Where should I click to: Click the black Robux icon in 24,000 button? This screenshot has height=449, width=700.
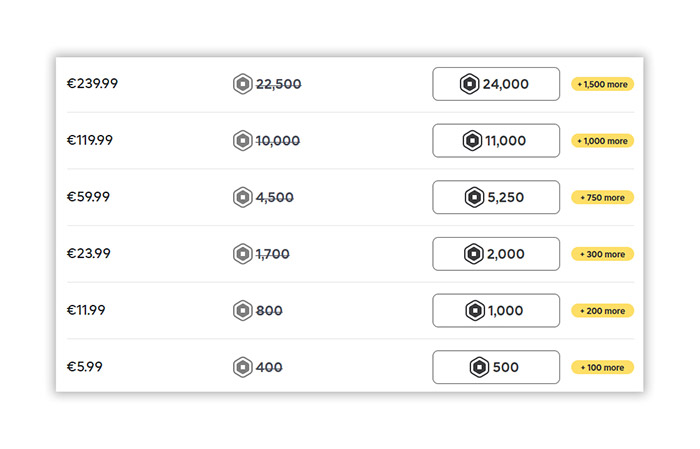tap(468, 84)
